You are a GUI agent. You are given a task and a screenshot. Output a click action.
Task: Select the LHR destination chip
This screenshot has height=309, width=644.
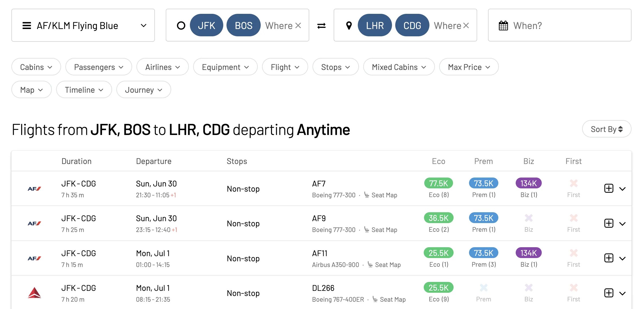point(375,25)
